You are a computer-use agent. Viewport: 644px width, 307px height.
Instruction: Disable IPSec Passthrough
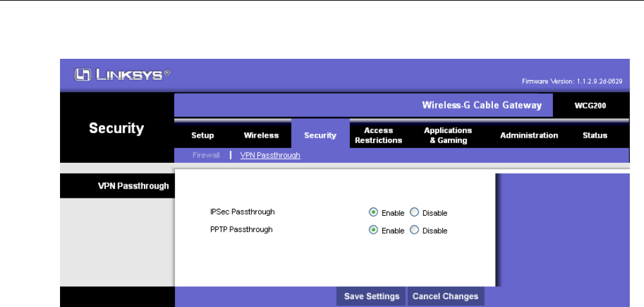point(414,213)
